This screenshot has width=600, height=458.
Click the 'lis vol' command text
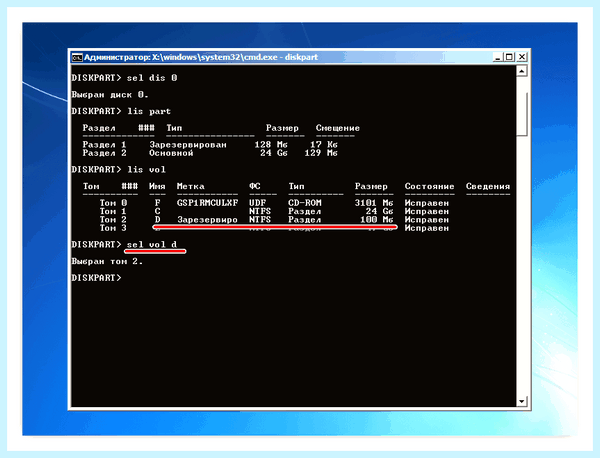146,170
